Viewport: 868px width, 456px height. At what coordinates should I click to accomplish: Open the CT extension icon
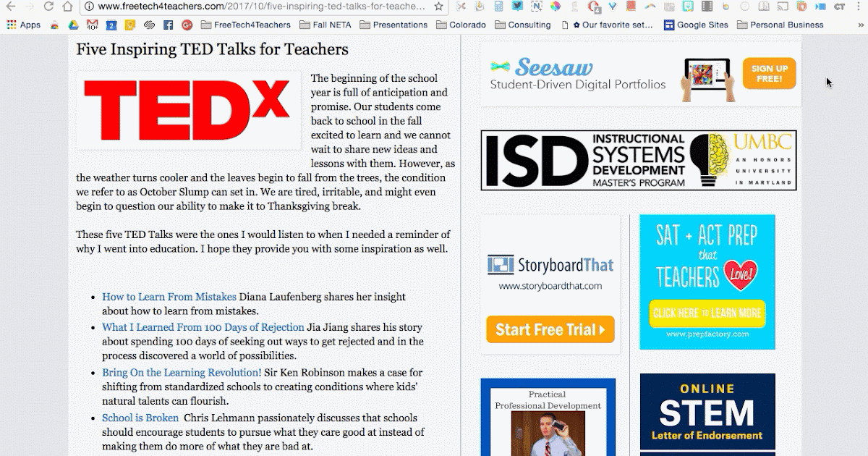[x=839, y=7]
